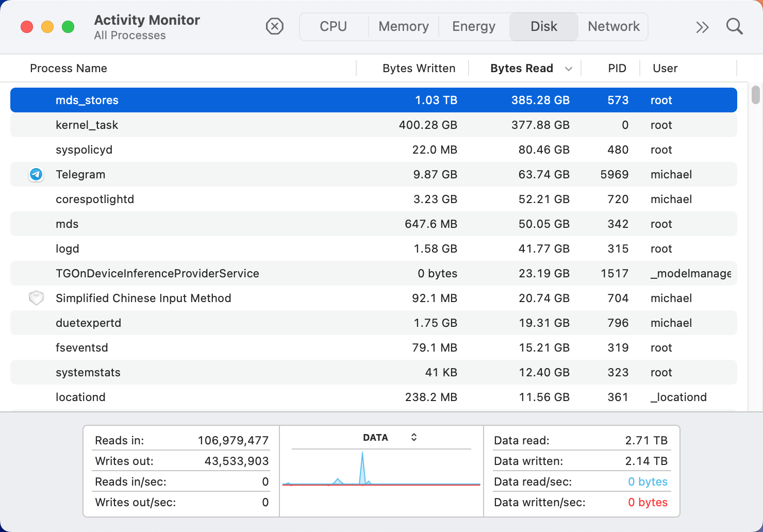Open the Energy tab
This screenshot has width=763, height=532.
pyautogui.click(x=474, y=26)
